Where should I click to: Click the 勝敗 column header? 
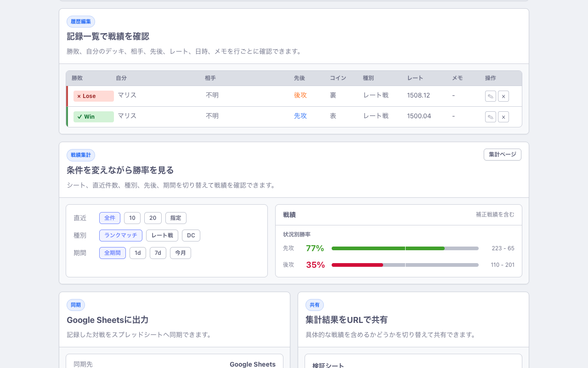click(77, 78)
